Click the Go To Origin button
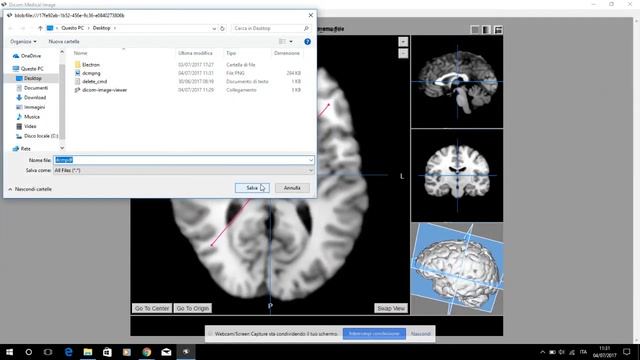Screen dimensions: 640x360 tap(193, 308)
